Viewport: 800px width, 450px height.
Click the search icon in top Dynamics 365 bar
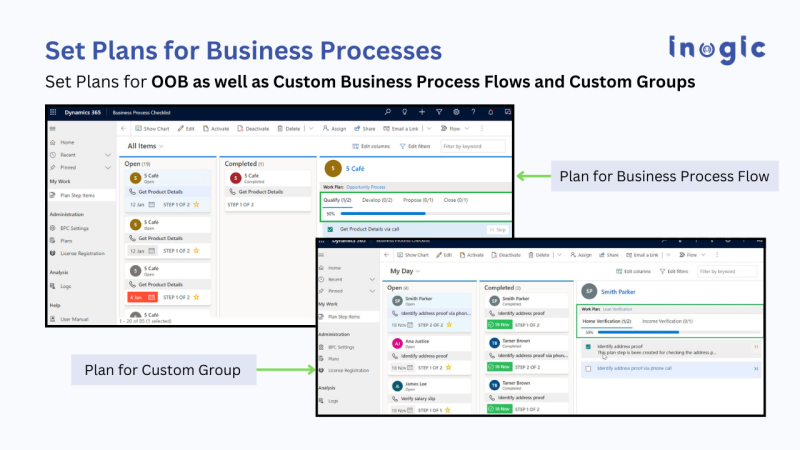388,112
